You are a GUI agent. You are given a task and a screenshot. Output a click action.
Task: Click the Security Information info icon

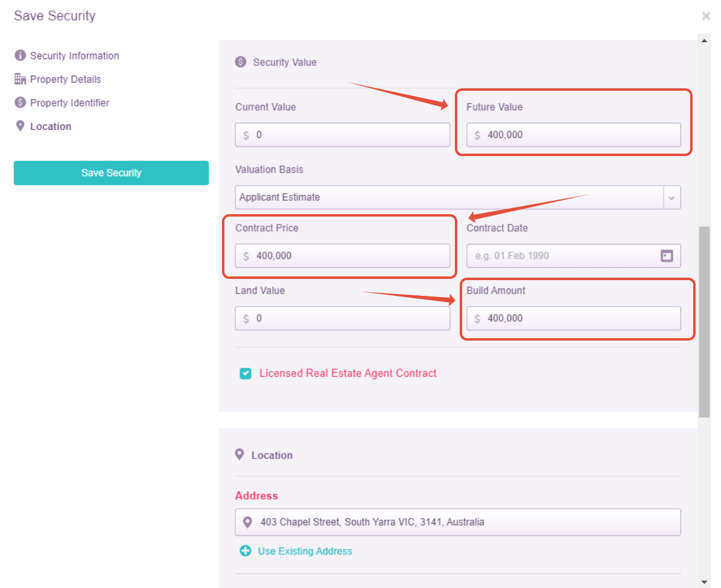click(x=20, y=56)
